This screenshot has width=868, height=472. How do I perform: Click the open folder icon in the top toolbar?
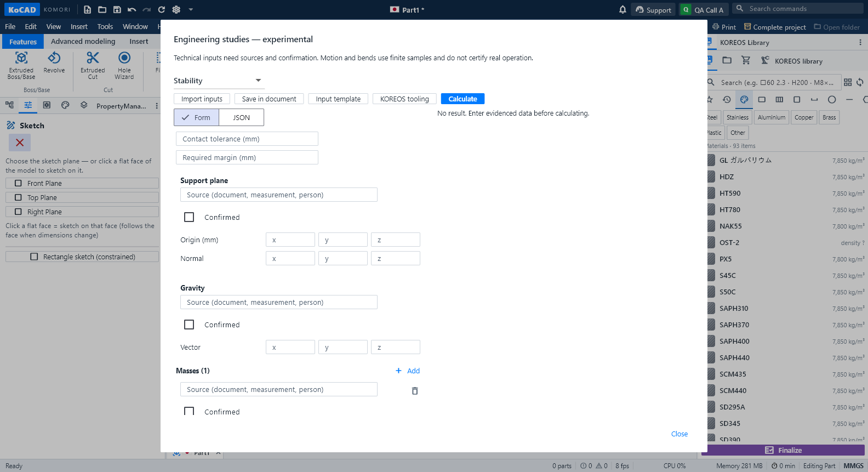102,9
